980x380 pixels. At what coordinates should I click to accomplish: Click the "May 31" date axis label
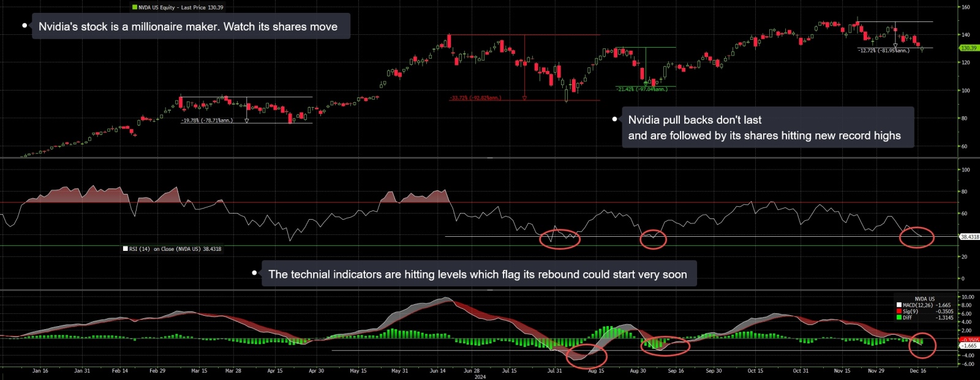399,371
